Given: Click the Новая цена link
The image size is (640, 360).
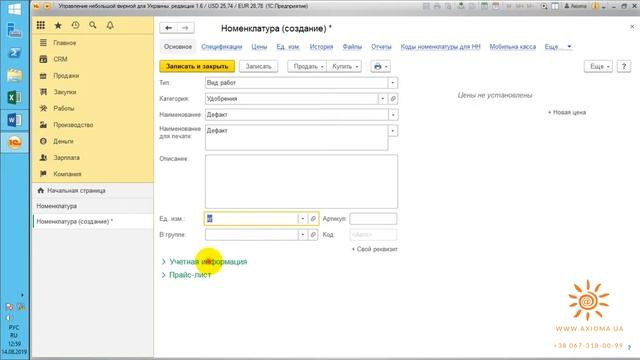Looking at the screenshot, I should [x=567, y=112].
